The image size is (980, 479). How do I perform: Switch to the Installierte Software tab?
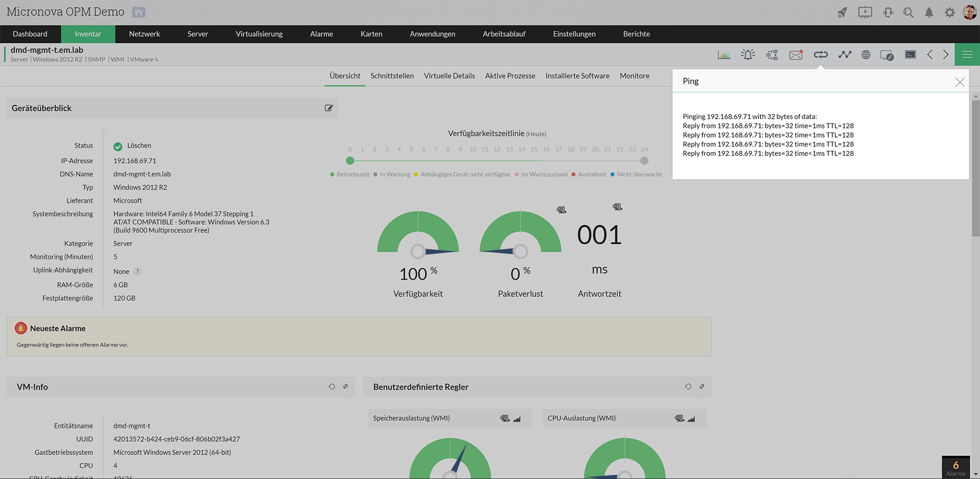[577, 76]
